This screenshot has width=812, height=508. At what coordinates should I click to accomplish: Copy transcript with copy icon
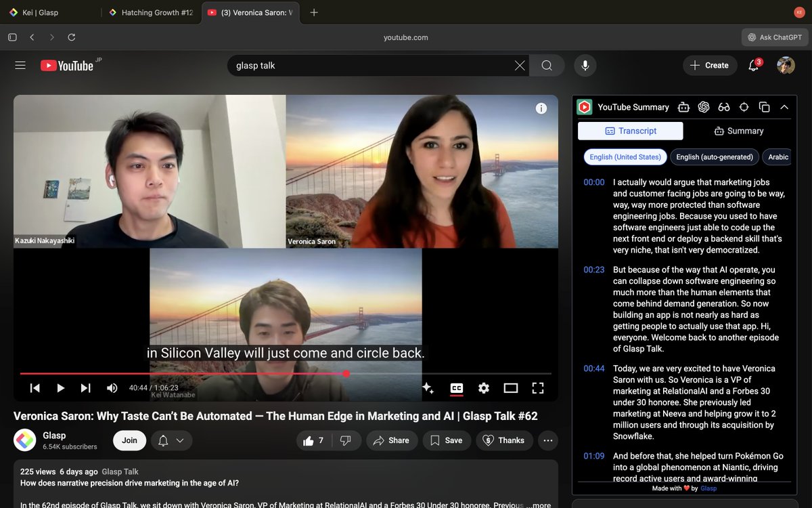[x=765, y=107]
